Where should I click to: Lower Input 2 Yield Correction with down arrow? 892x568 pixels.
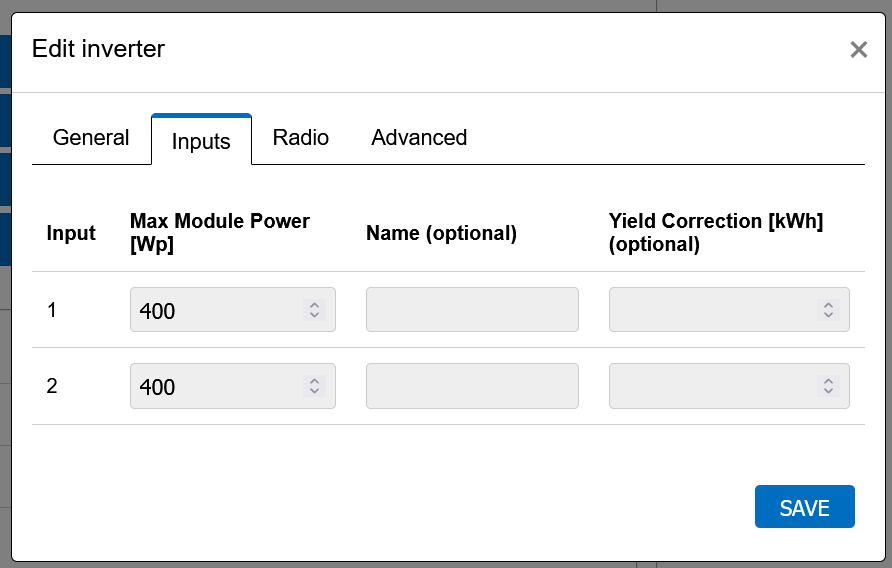(x=828, y=392)
